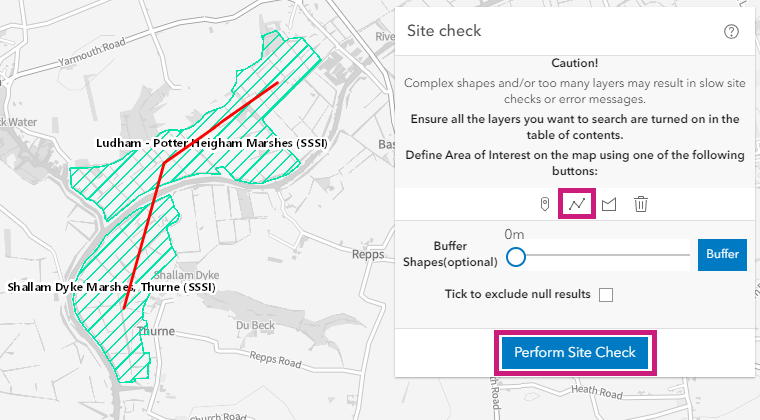Image resolution: width=760 pixels, height=420 pixels.
Task: Click the Perform Site Check button
Action: [x=575, y=353]
